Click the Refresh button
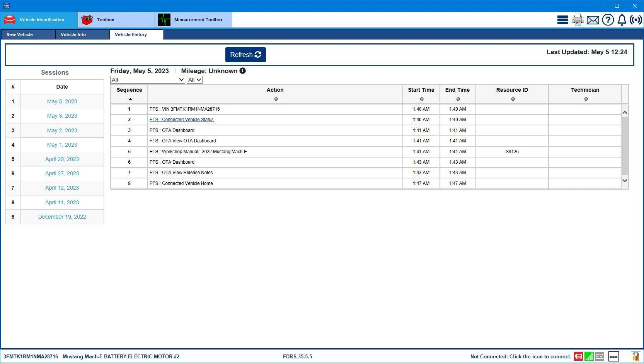This screenshot has width=644, height=363. [245, 55]
